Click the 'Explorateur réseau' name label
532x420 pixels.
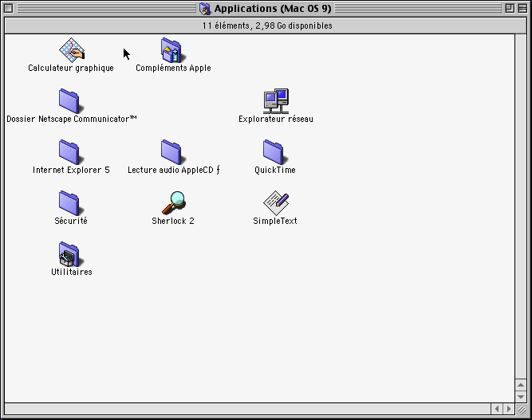(x=276, y=119)
